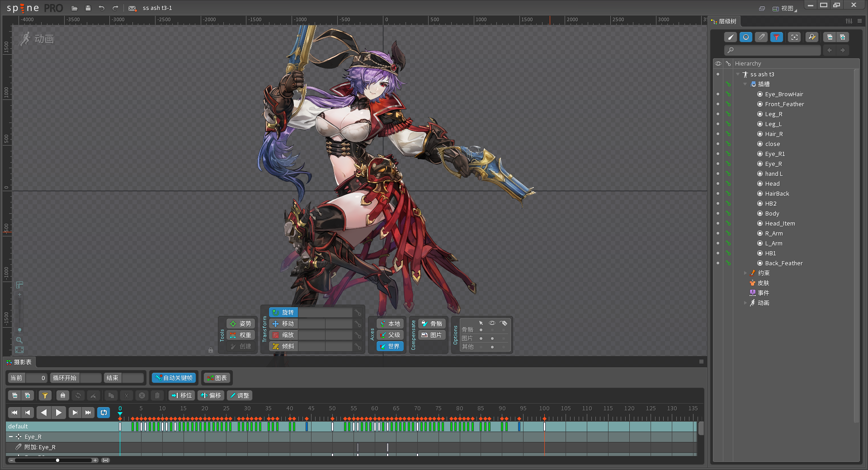Viewport: 868px width, 470px height.
Task: Click the 调整 adjust button
Action: click(x=239, y=395)
